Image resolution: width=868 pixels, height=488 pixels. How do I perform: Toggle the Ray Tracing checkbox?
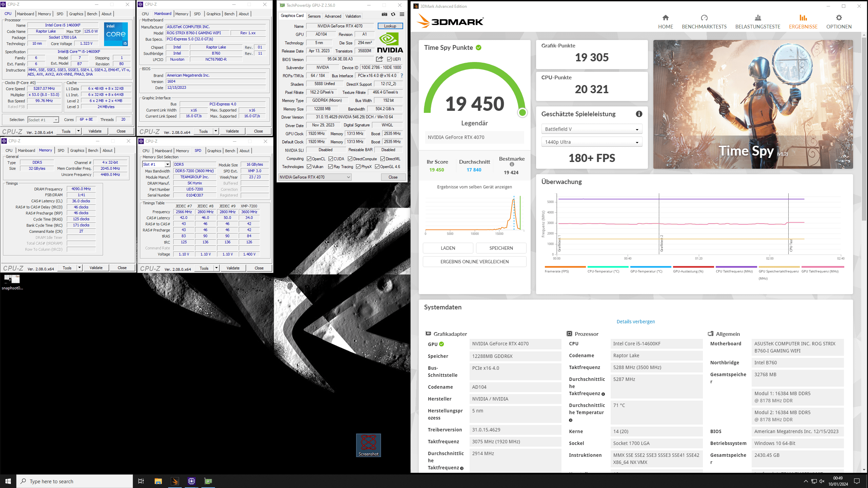330,167
